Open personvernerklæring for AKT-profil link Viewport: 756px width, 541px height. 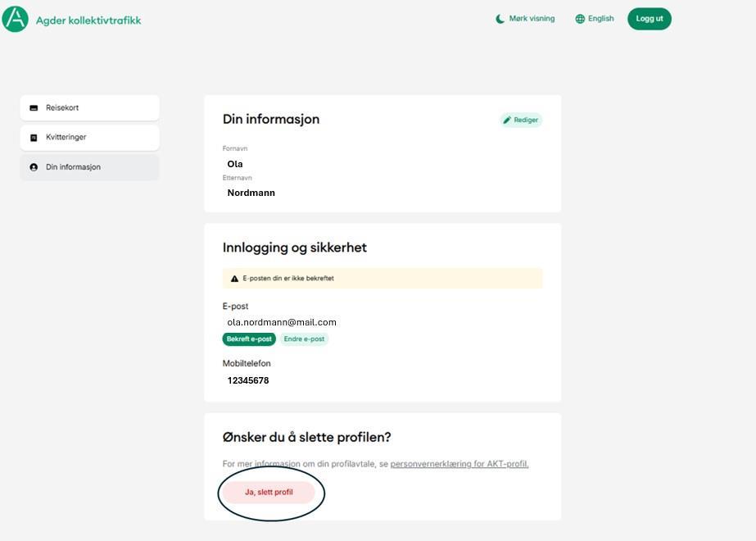click(459, 464)
